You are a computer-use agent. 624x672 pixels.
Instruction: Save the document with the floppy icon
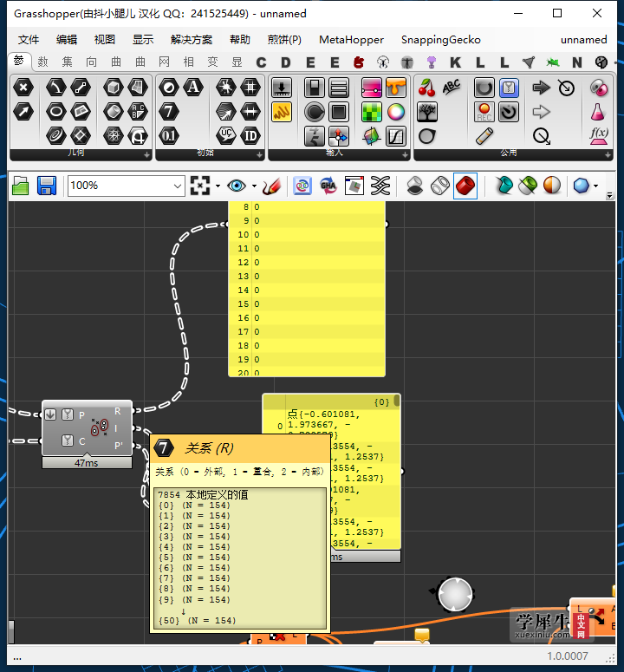(46, 186)
